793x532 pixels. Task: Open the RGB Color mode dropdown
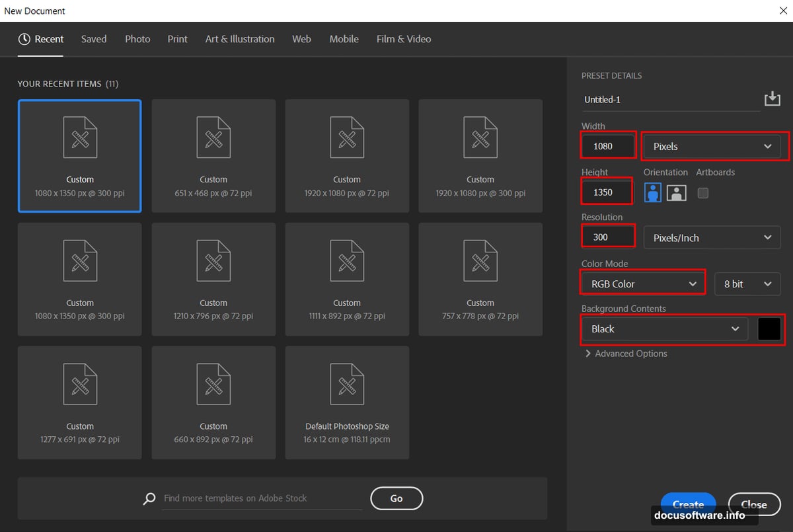click(x=643, y=284)
